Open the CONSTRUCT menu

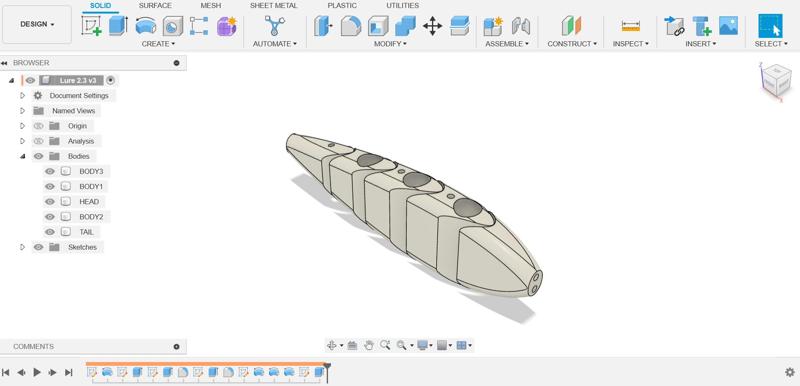(572, 44)
